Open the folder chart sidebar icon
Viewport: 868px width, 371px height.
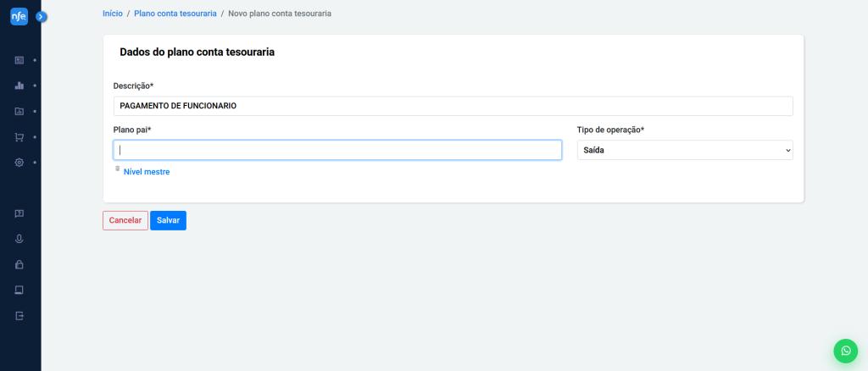pyautogui.click(x=19, y=111)
